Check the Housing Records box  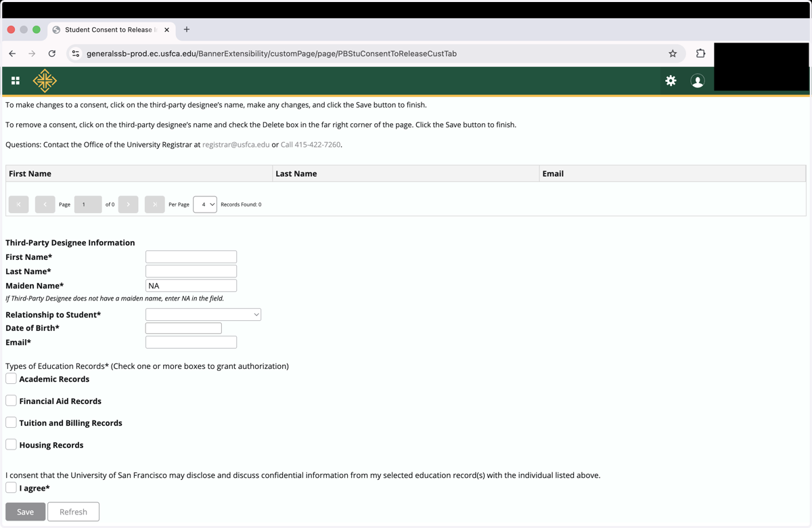coord(11,445)
